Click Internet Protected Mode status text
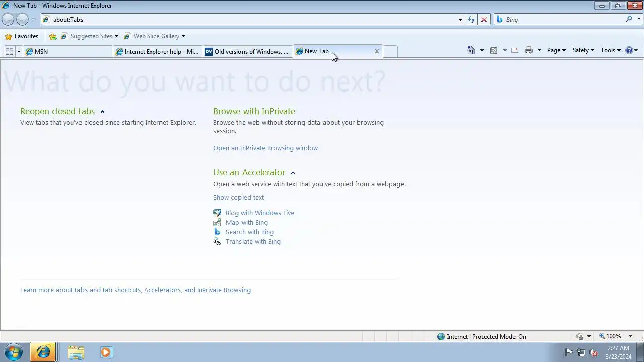Image resolution: width=644 pixels, height=362 pixels. click(487, 337)
